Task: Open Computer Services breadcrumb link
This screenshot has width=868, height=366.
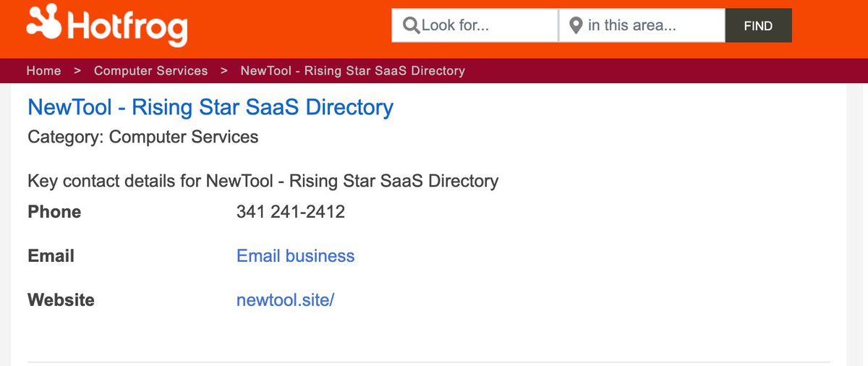Action: [150, 71]
